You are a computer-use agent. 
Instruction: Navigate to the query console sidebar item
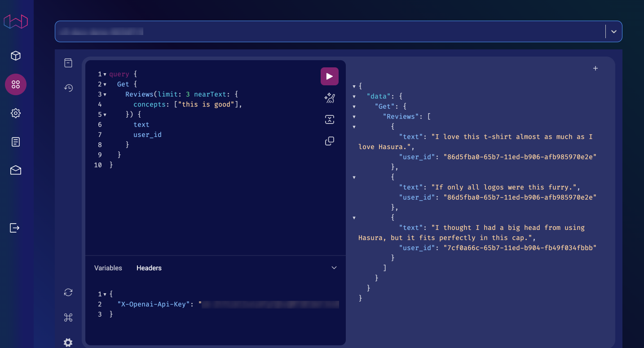coord(16,84)
